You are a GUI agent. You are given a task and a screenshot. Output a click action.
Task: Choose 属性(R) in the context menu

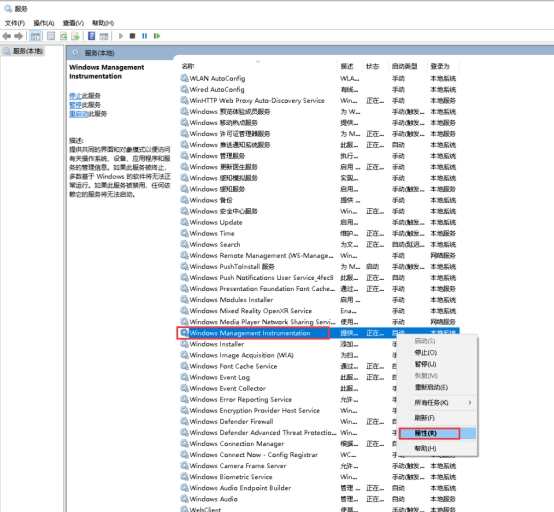click(x=437, y=433)
